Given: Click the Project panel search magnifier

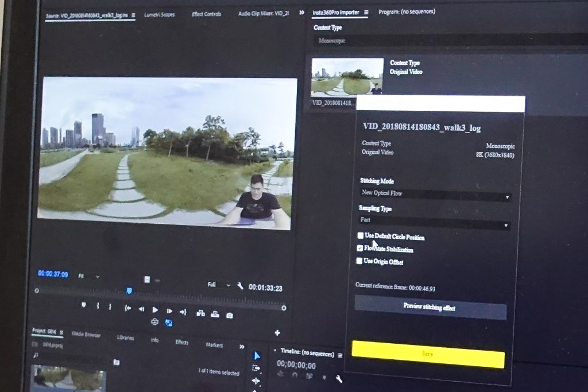Looking at the screenshot, I should 36,355.
